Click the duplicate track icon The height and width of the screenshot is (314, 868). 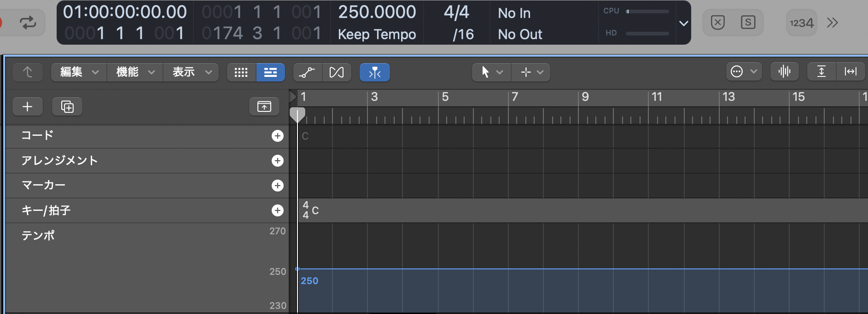pyautogui.click(x=67, y=107)
